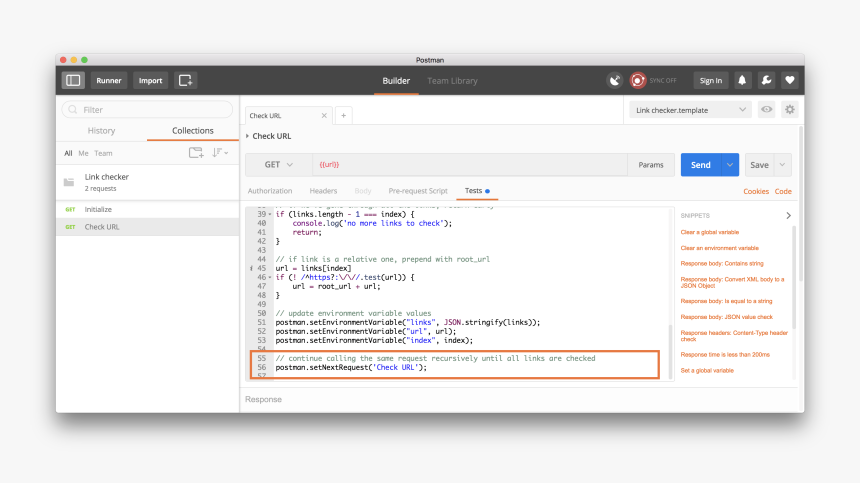Open the Runner
Screen dimensions: 860x483
click(x=109, y=81)
